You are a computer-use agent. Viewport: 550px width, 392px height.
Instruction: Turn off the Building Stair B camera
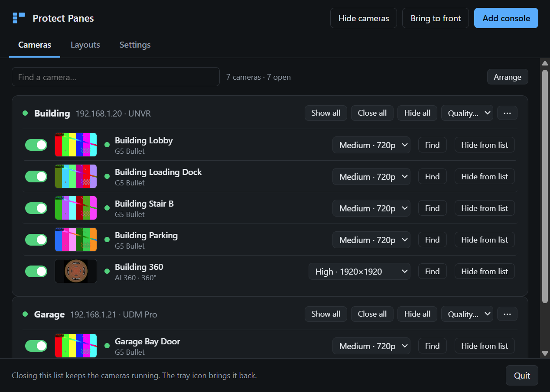(36, 208)
